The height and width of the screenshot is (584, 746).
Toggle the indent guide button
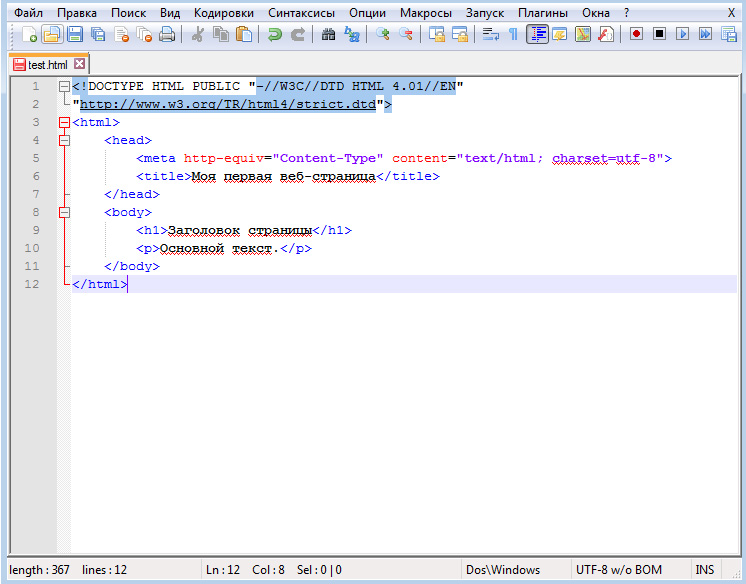pos(537,34)
